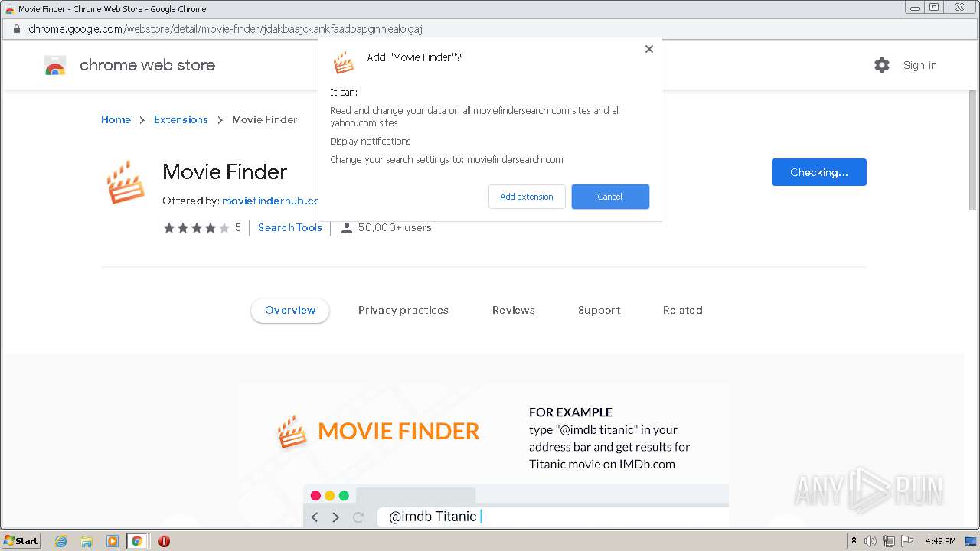The width and height of the screenshot is (980, 551).
Task: Click the 50,000+ users text
Action: (x=394, y=227)
